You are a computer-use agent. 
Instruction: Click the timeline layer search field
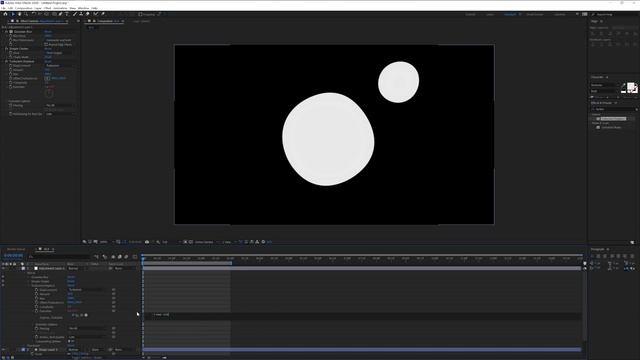(59, 256)
